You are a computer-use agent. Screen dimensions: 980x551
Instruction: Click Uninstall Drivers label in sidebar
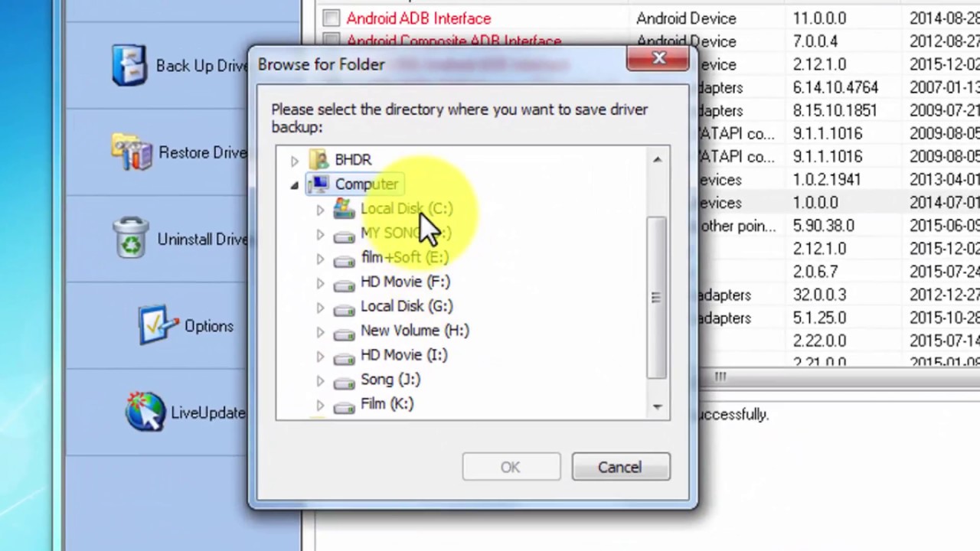pyautogui.click(x=202, y=239)
